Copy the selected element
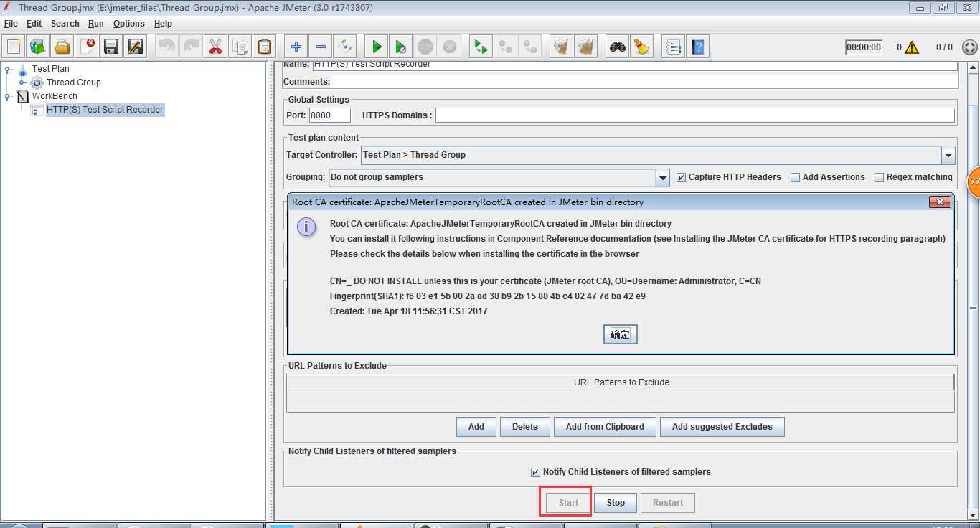This screenshot has height=528, width=980. (240, 47)
